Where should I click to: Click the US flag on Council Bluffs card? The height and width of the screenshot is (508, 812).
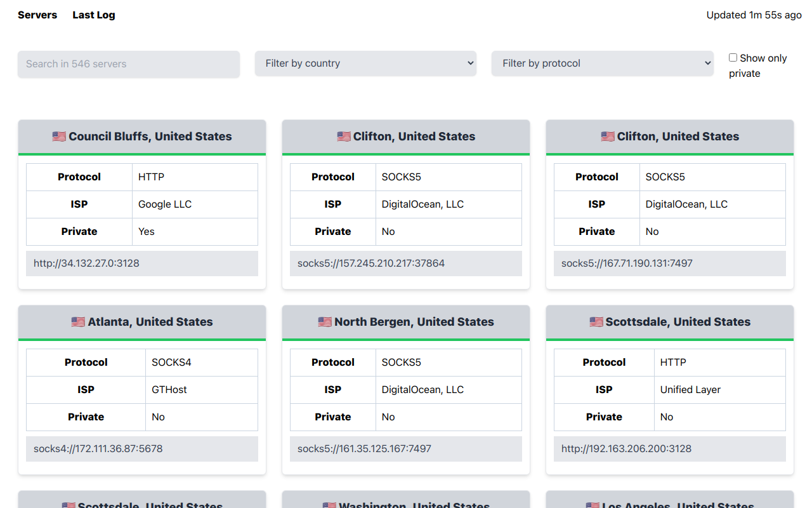59,136
